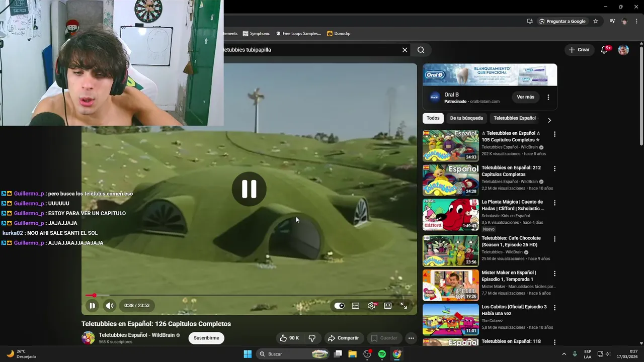Open the OBS icon on the taskbar
Viewport: 644px width, 362px height.
click(x=367, y=354)
